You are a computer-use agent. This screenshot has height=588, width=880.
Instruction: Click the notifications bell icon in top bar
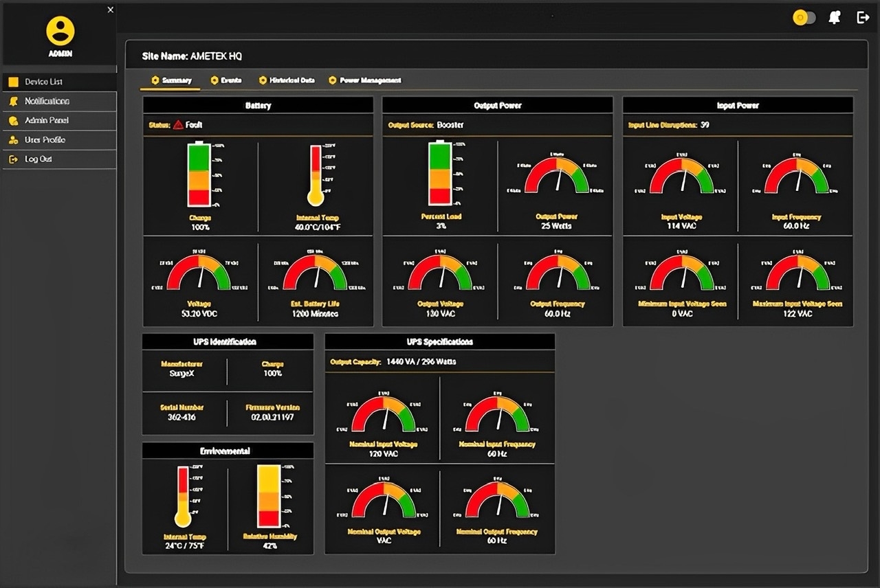point(835,18)
